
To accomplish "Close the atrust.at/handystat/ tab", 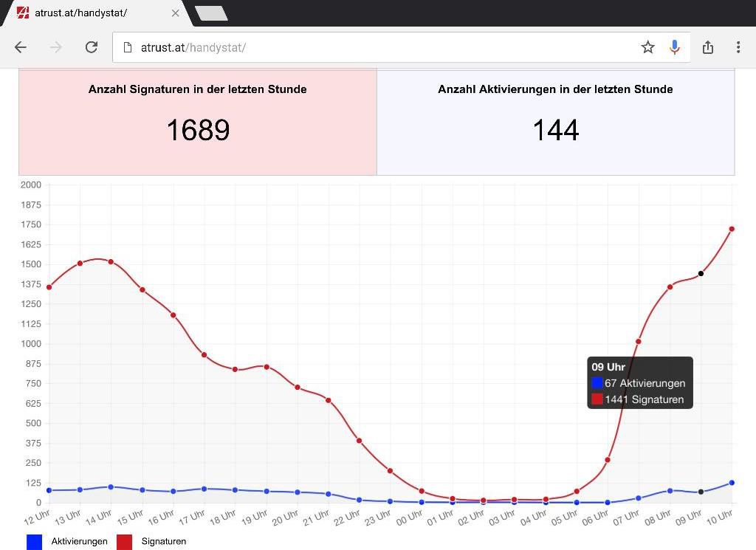I will [x=175, y=13].
